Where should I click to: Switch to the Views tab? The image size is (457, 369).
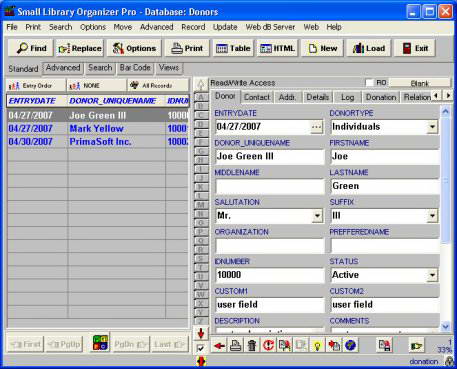(x=169, y=68)
